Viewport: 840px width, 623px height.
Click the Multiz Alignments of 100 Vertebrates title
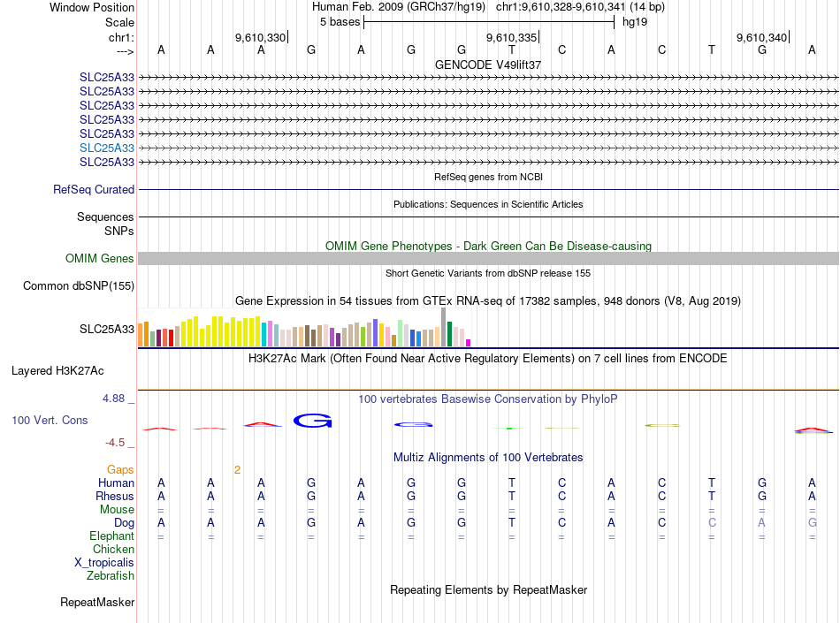point(488,458)
